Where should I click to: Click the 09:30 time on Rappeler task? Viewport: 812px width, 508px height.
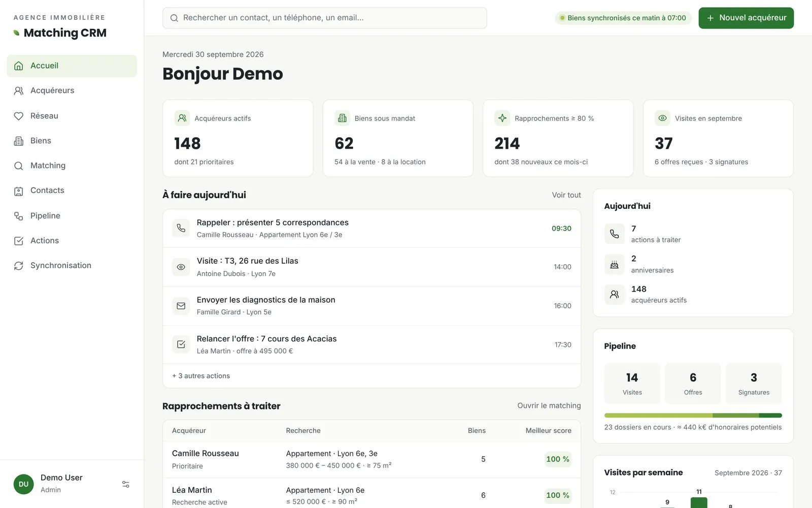561,229
